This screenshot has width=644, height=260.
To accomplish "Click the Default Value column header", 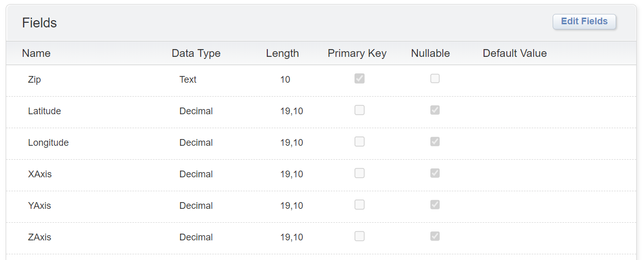I will pyautogui.click(x=514, y=53).
